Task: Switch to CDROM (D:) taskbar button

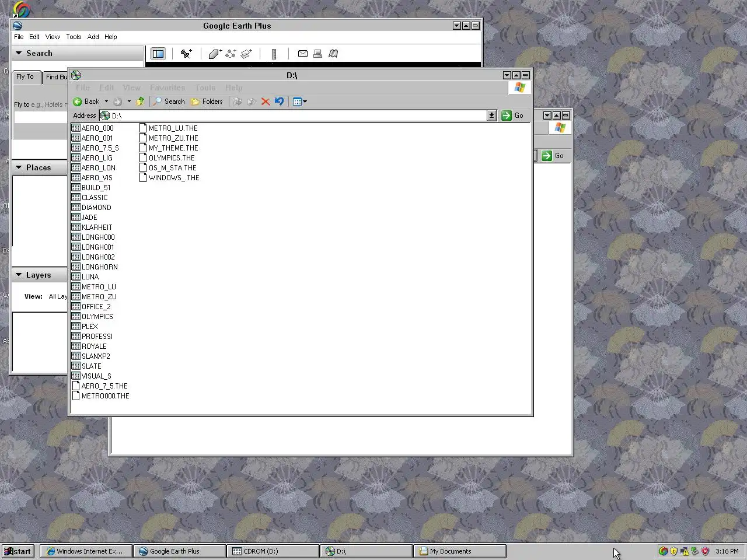Action: (x=273, y=551)
